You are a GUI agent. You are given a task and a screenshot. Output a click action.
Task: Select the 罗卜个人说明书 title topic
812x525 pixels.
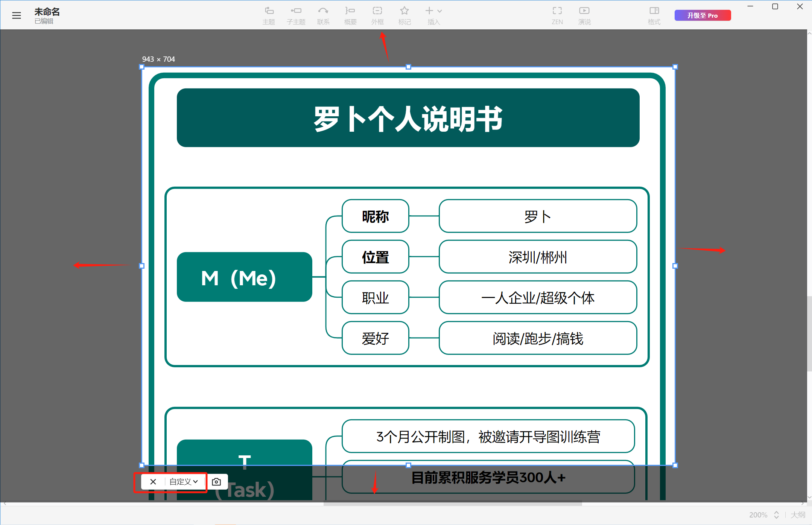tap(408, 118)
